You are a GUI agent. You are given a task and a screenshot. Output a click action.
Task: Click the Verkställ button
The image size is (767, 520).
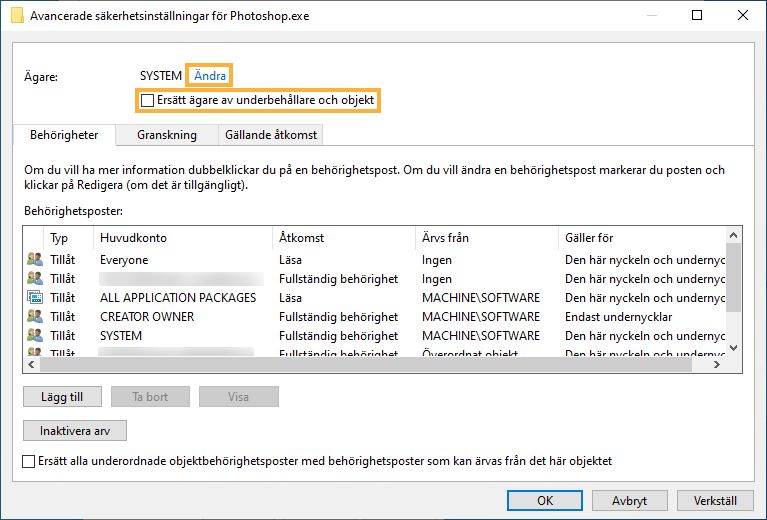[x=715, y=500]
